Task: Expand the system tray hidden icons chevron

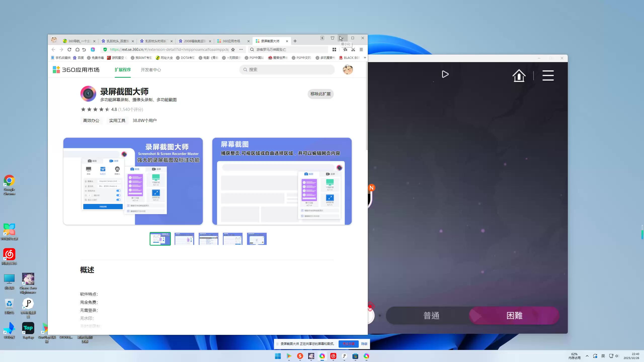Action: pyautogui.click(x=587, y=356)
